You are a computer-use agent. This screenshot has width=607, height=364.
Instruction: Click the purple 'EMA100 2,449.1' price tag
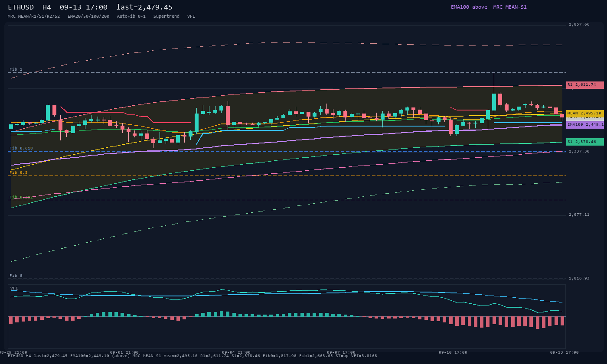(x=585, y=125)
